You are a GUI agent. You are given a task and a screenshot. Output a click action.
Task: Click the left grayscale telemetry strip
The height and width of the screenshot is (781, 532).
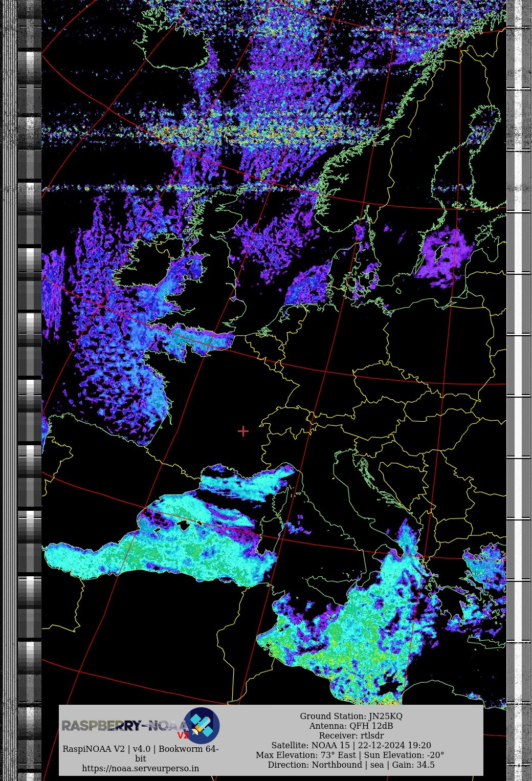tap(29, 358)
